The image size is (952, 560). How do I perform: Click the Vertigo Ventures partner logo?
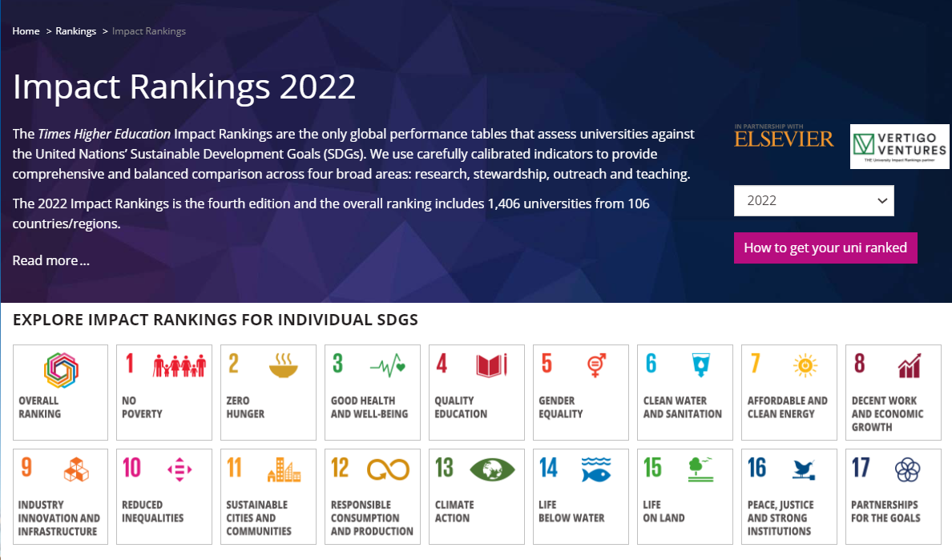point(899,146)
